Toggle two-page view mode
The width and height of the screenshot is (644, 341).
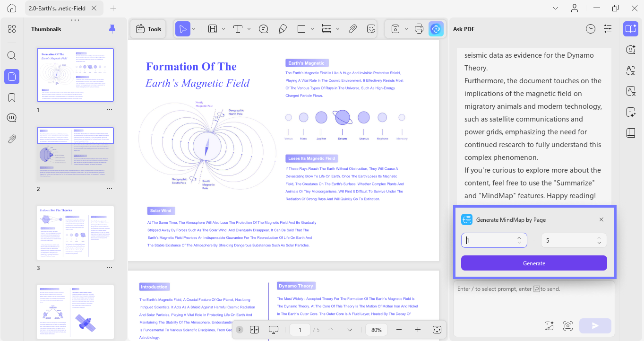tap(255, 330)
